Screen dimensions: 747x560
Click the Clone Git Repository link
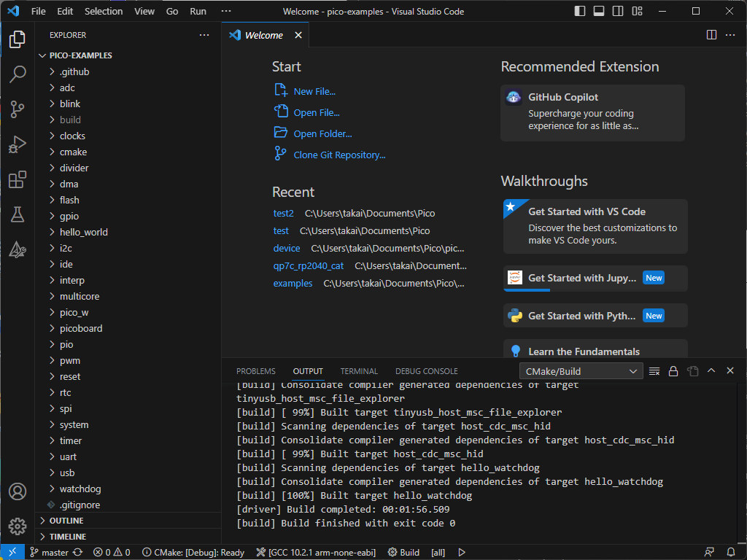coord(339,155)
